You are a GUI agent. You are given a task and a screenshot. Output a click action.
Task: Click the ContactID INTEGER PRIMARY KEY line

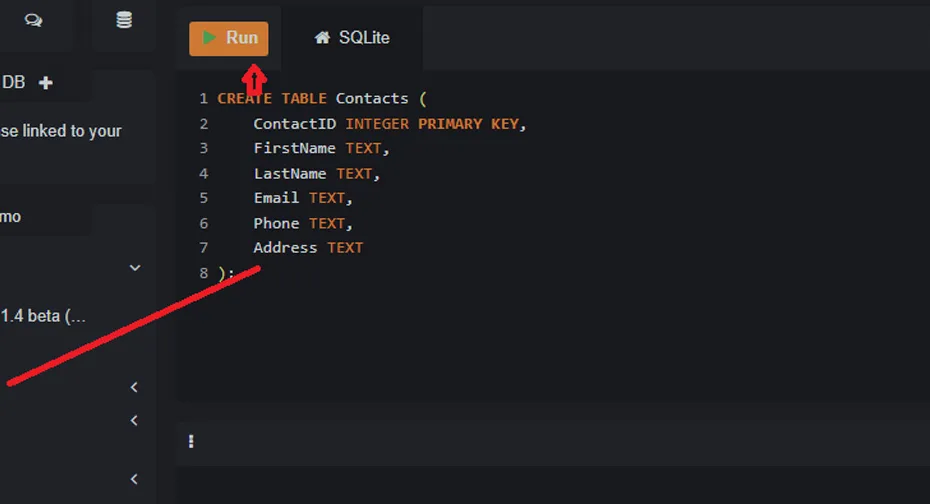(x=389, y=124)
